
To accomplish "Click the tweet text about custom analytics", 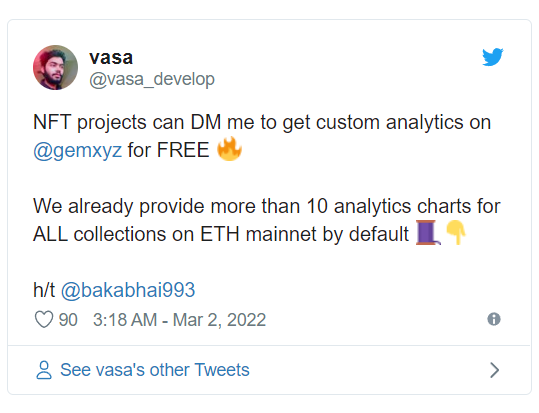I will coord(262,136).
